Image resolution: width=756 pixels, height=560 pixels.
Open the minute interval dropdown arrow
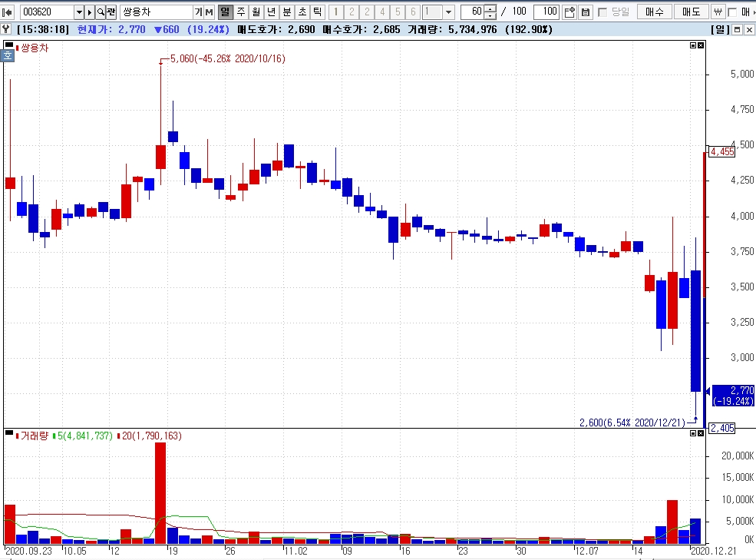448,12
